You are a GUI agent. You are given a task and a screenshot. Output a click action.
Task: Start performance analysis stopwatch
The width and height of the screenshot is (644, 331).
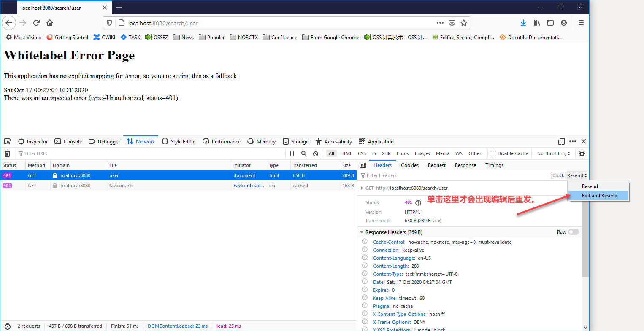point(7,326)
